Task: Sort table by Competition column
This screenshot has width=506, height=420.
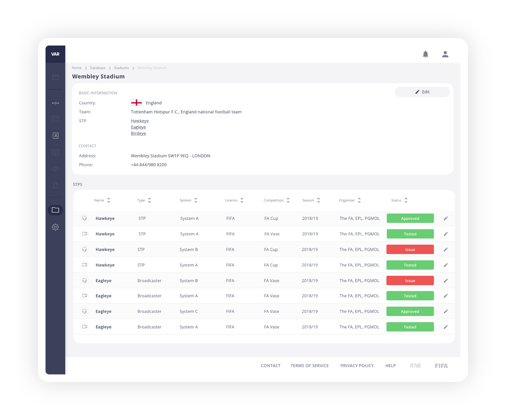Action: (288, 200)
